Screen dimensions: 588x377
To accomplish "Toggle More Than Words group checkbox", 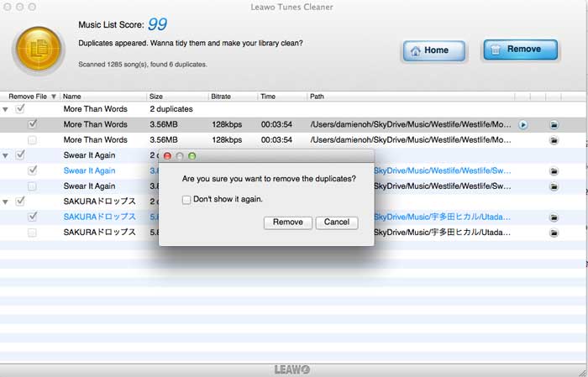I will point(20,109).
